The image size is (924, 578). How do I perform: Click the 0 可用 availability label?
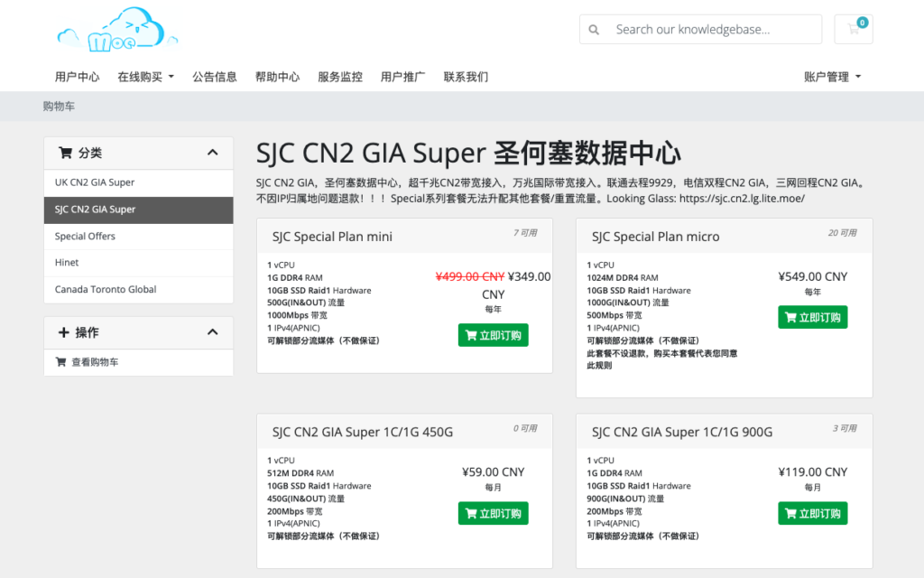pos(525,428)
